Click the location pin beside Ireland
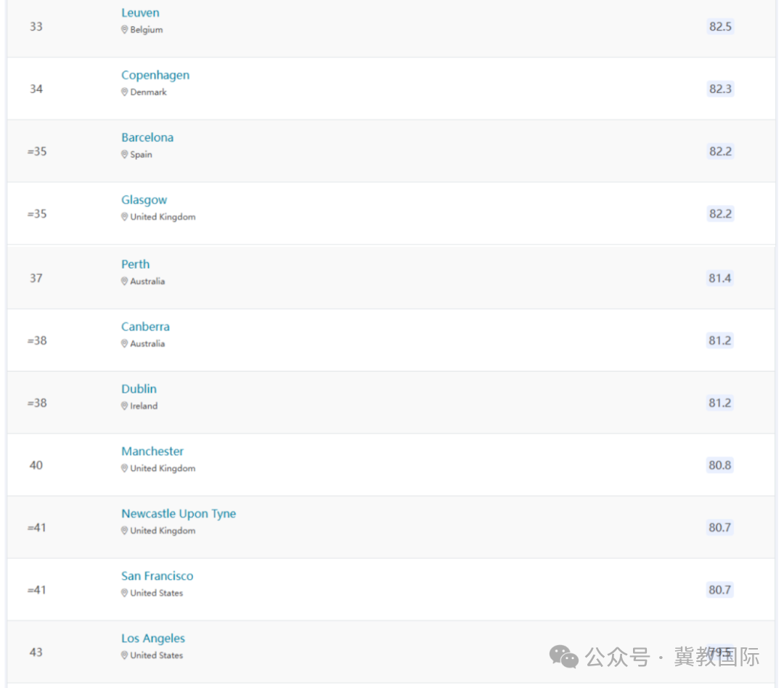The width and height of the screenshot is (784, 688). point(125,406)
